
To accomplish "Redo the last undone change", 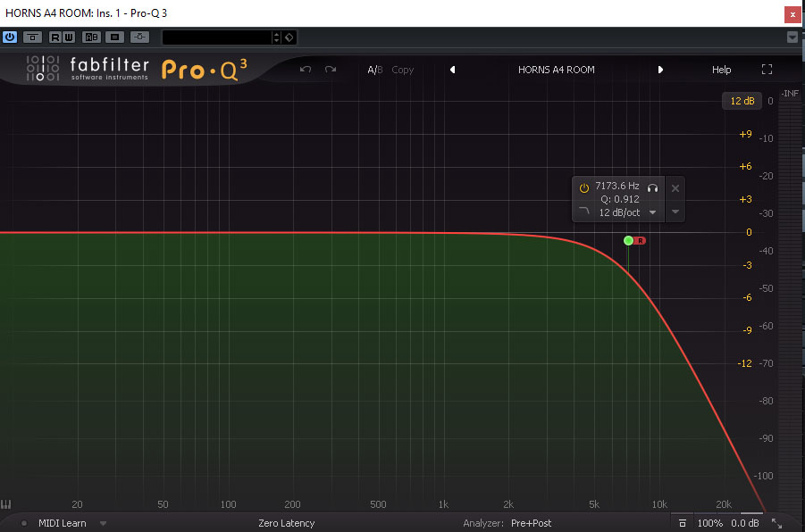I will pos(330,70).
